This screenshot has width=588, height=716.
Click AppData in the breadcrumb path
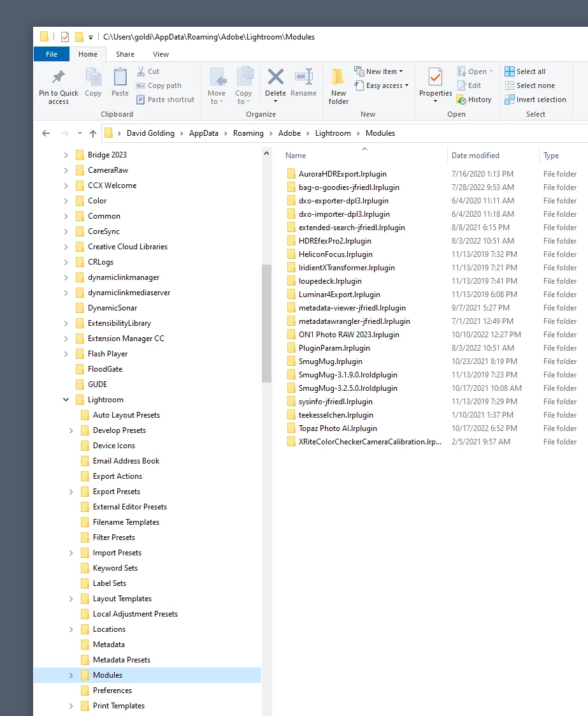pyautogui.click(x=203, y=133)
